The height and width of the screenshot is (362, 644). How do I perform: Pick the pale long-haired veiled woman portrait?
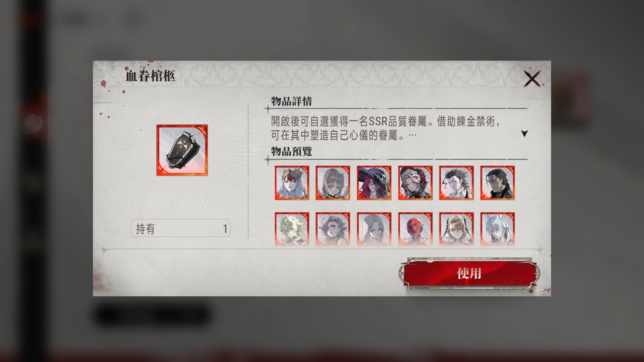click(x=374, y=229)
